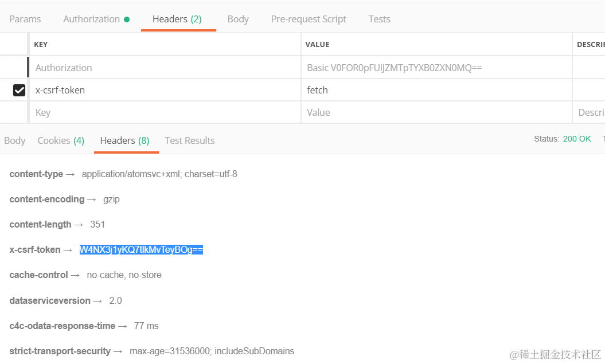Viewport: 605px width, 364px height.
Task: Select the response Headers (8) tab
Action: [124, 141]
